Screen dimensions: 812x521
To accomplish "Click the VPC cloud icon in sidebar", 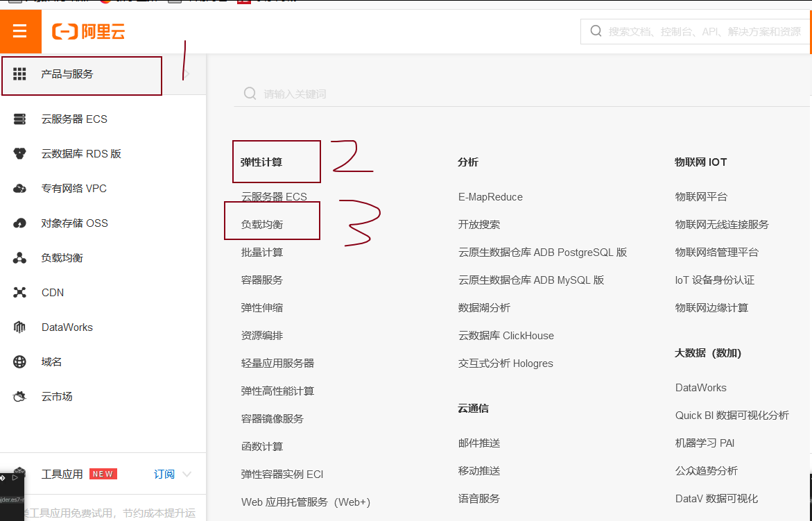I will pos(19,189).
